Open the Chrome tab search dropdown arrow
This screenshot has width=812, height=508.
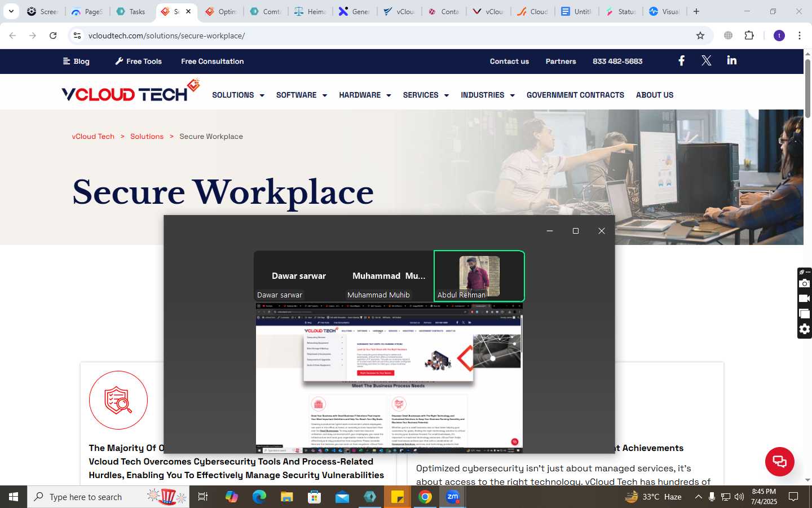11,11
